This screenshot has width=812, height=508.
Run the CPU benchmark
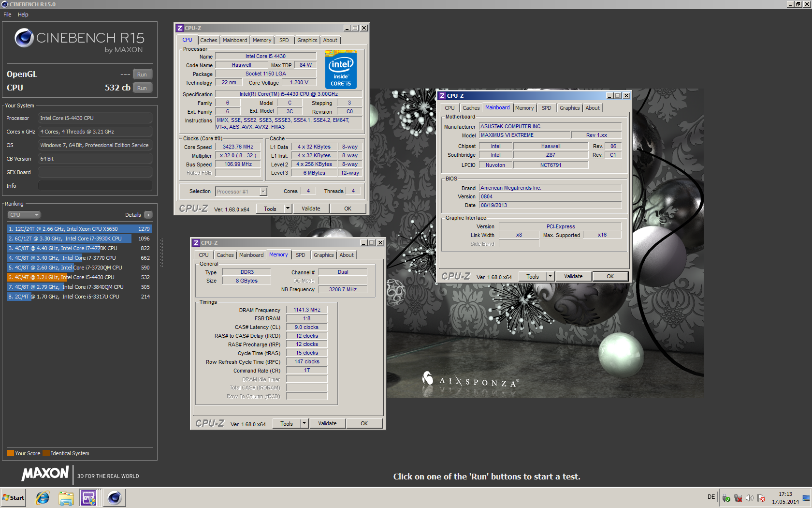142,88
